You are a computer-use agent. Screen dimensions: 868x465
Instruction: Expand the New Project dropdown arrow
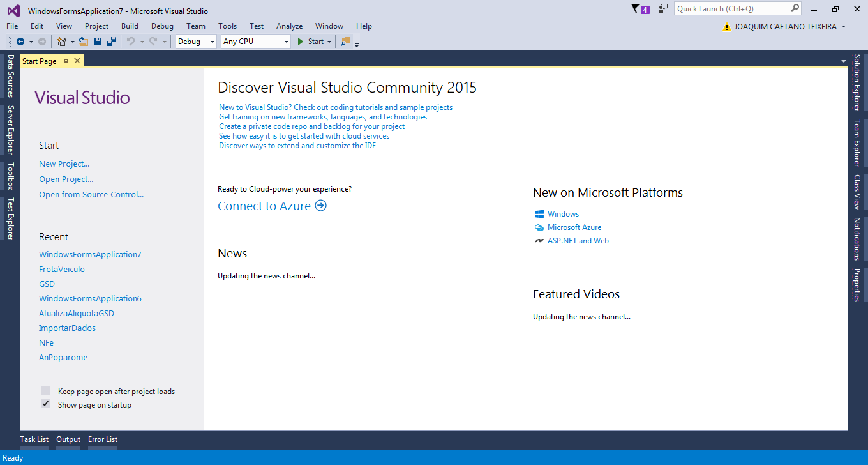pos(72,42)
